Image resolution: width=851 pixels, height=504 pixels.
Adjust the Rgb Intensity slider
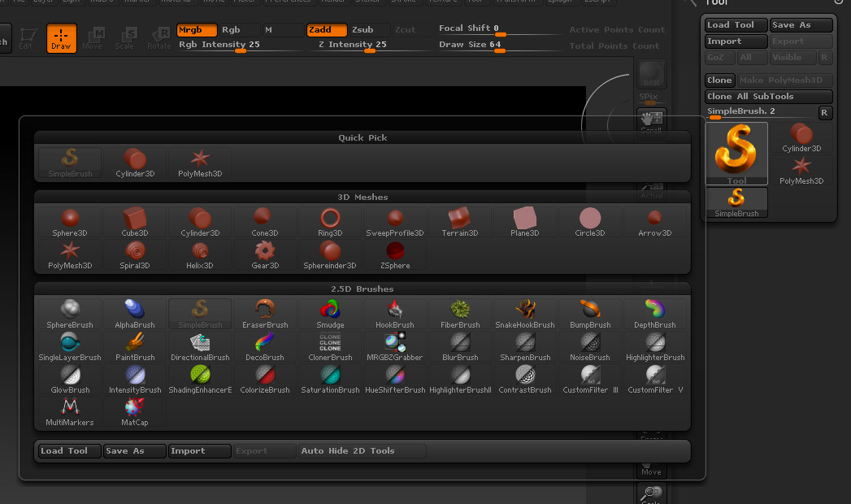[239, 45]
